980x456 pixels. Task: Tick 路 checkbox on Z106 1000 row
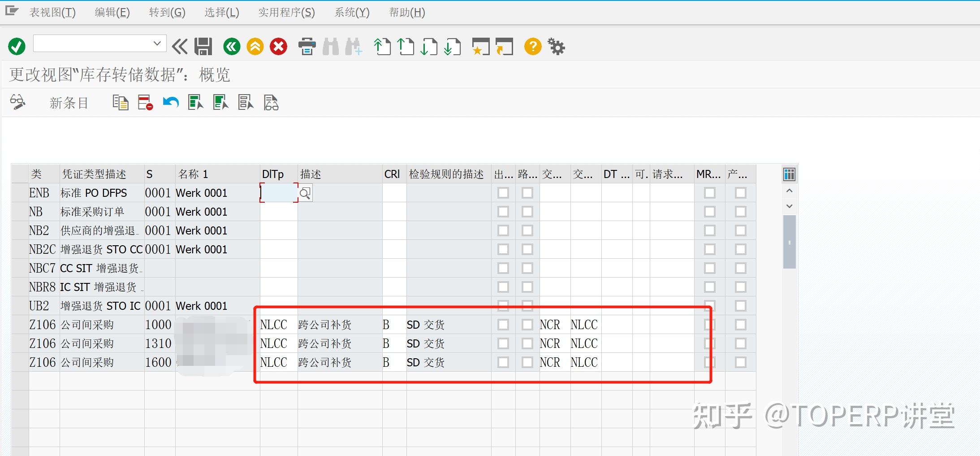[527, 324]
